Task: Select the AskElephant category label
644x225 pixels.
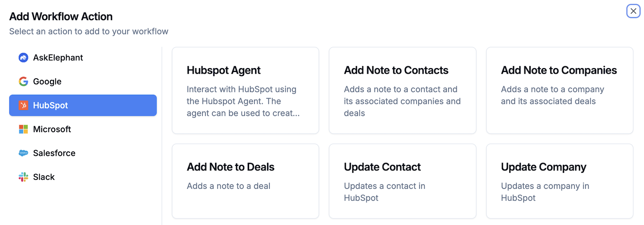Action: tap(58, 58)
